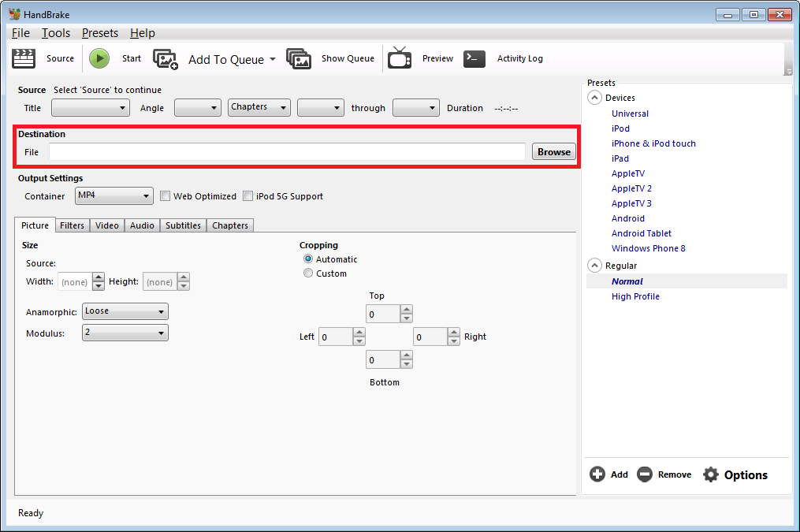This screenshot has width=800, height=532.
Task: Click the Show Queue toolbar label
Action: (348, 58)
